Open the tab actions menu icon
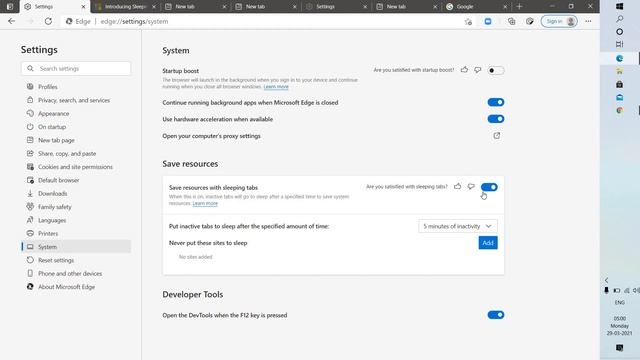Image resolution: width=640 pixels, height=360 pixels. (x=10, y=7)
